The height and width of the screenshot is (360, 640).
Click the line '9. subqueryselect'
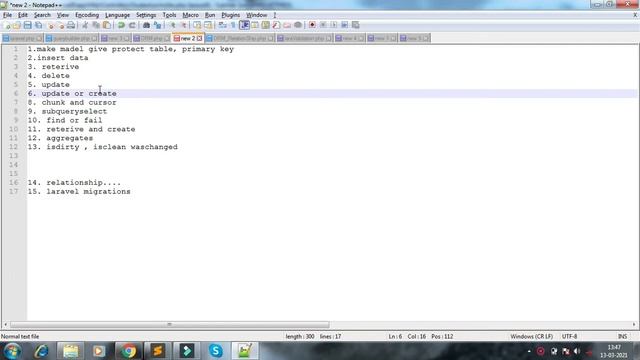(67, 111)
